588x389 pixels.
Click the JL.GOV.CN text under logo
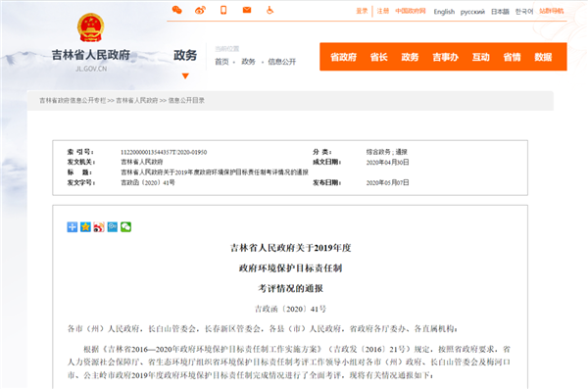(91, 69)
